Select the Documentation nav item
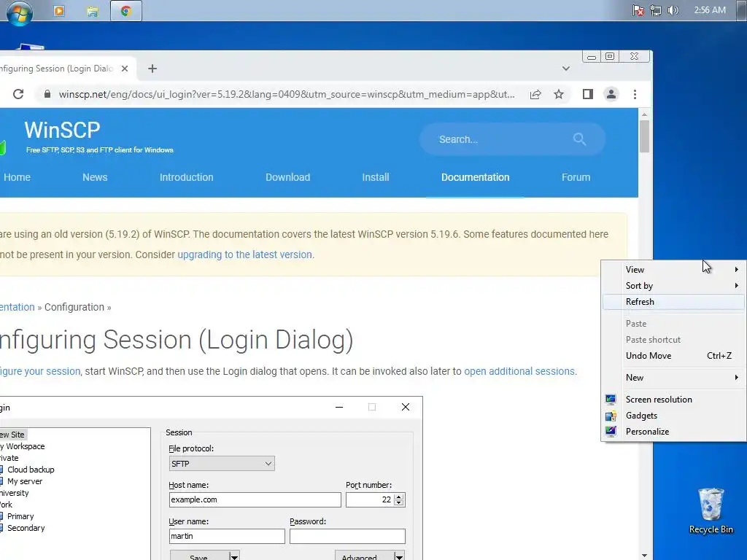747x560 pixels. pyautogui.click(x=475, y=177)
